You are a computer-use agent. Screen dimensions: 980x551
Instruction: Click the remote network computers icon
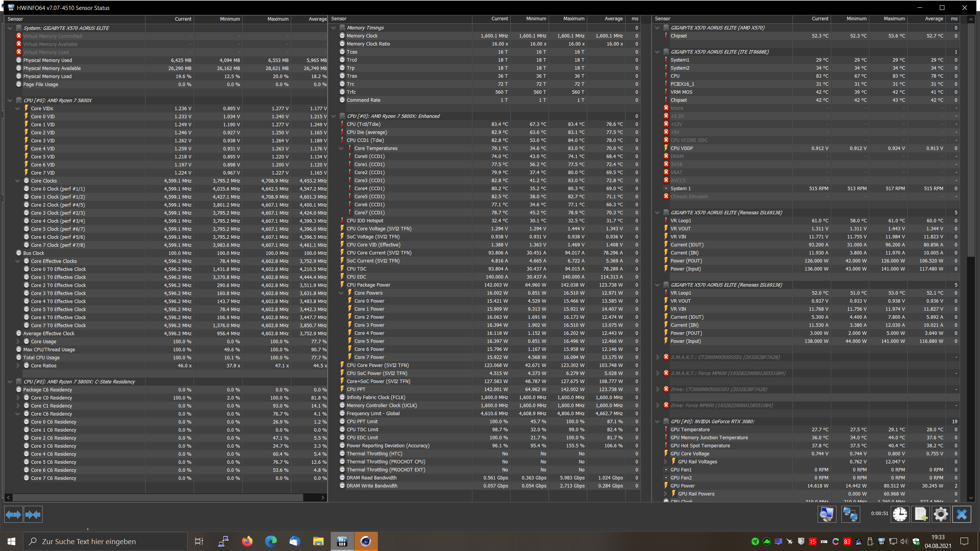tap(850, 514)
